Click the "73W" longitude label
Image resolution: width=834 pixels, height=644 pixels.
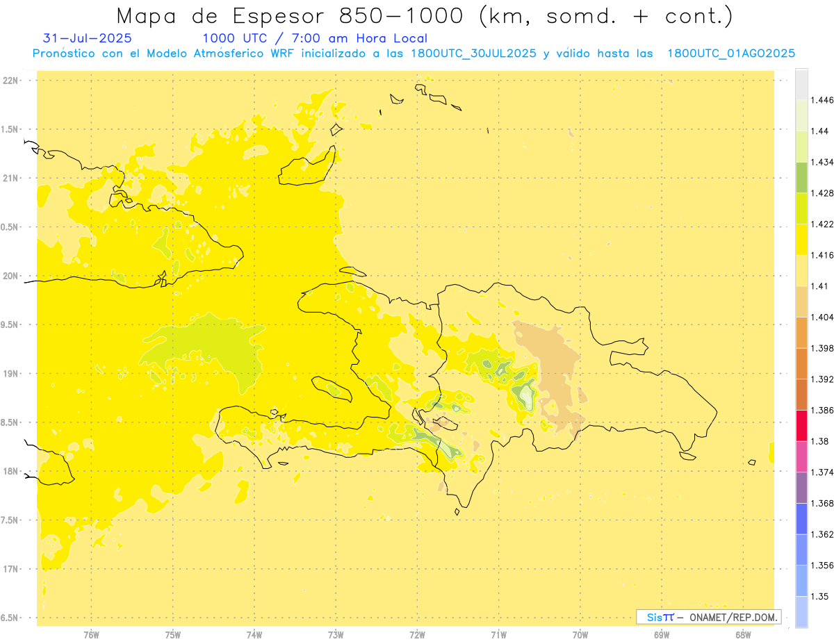pyautogui.click(x=336, y=634)
